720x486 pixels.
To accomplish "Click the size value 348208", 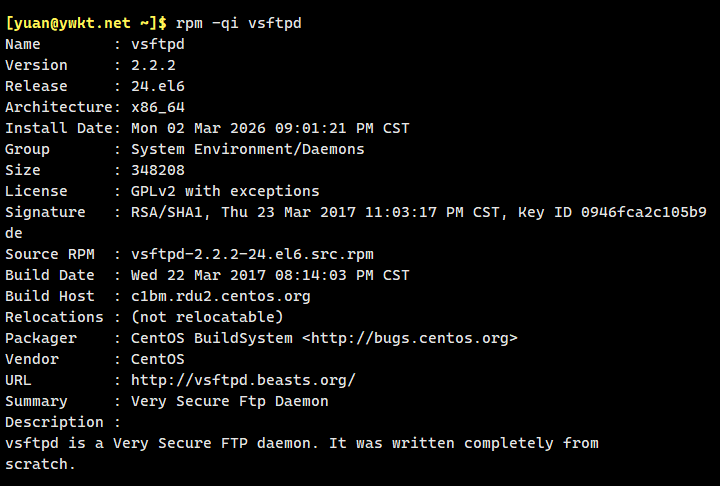I will click(158, 170).
